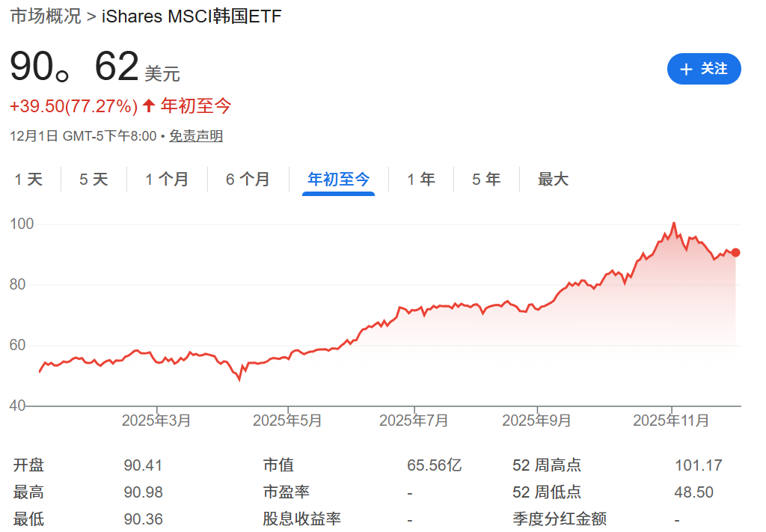The width and height of the screenshot is (766, 532).
Task: Click the red endpoint dot on the chart
Action: coord(735,254)
